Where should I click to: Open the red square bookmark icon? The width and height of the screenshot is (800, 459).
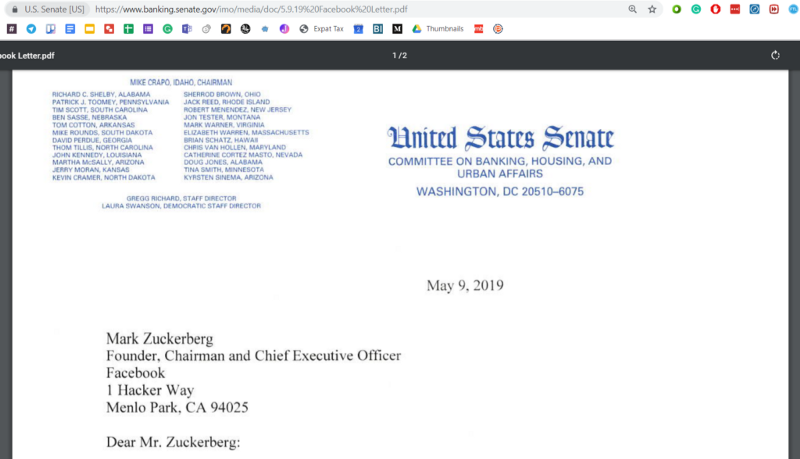click(109, 29)
